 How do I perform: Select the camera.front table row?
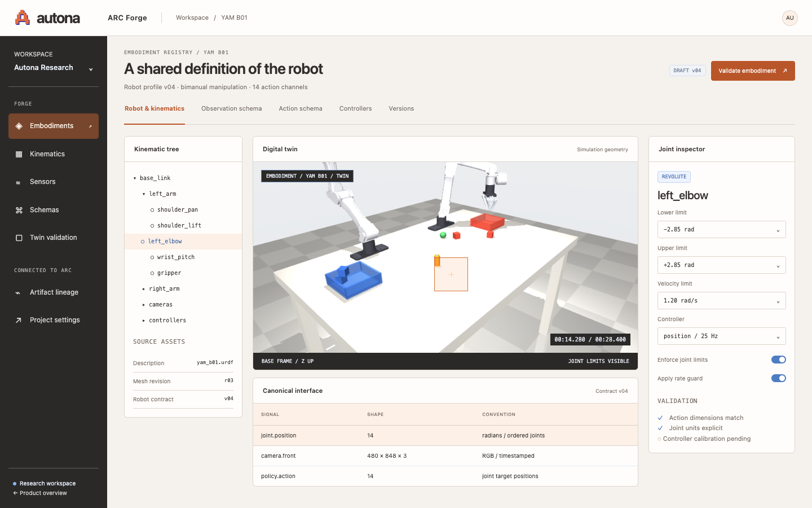coord(445,456)
